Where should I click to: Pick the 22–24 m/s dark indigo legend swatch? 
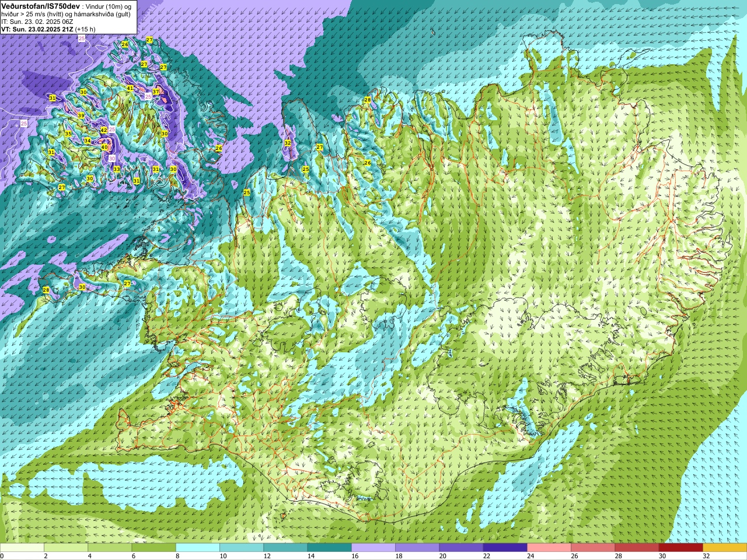pyautogui.click(x=505, y=548)
